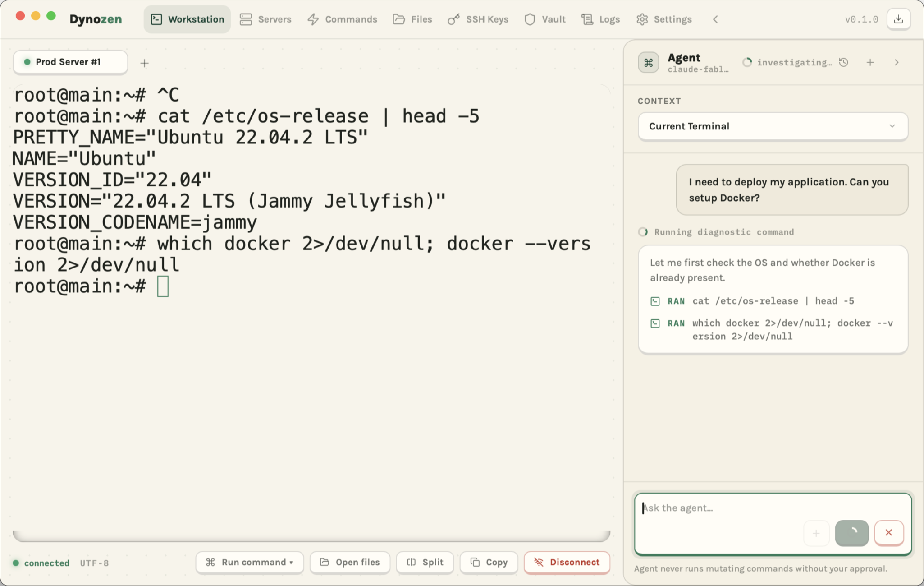The image size is (924, 586).
Task: Cancel the agent run with the red X
Action: click(889, 533)
